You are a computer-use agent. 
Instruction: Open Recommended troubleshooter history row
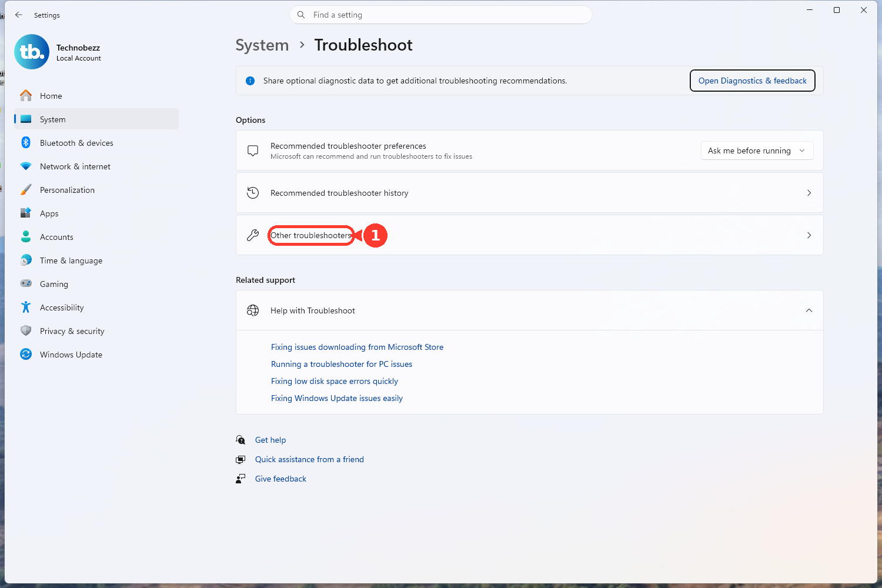coord(529,193)
